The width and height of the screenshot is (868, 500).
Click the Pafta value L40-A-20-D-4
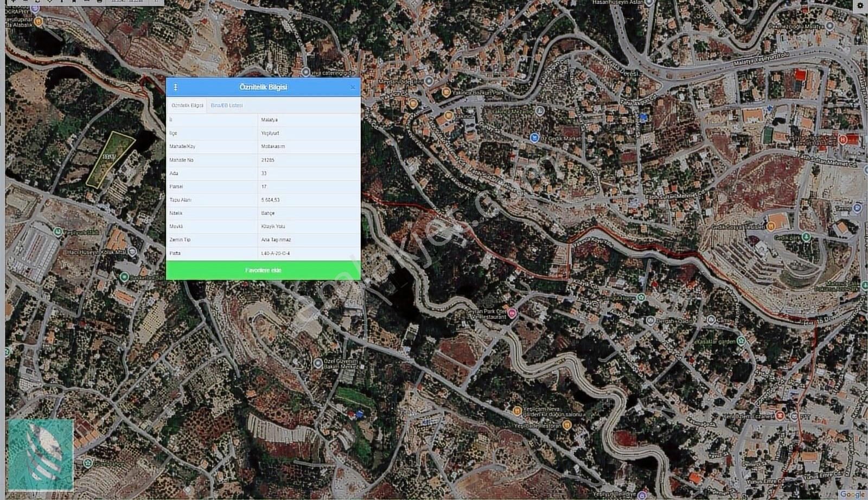coord(276,253)
